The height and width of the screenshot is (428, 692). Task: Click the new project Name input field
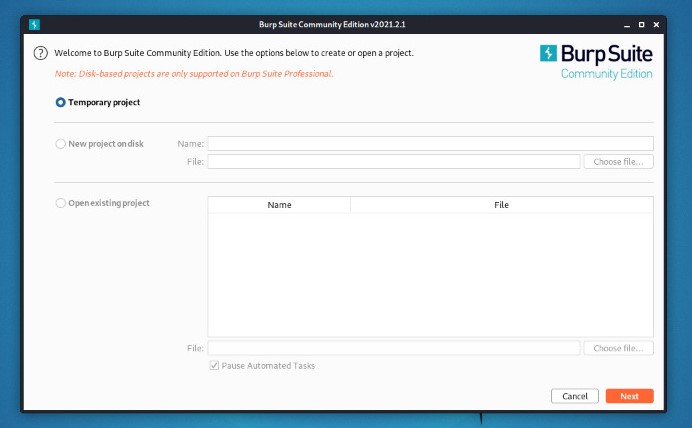[x=430, y=143]
